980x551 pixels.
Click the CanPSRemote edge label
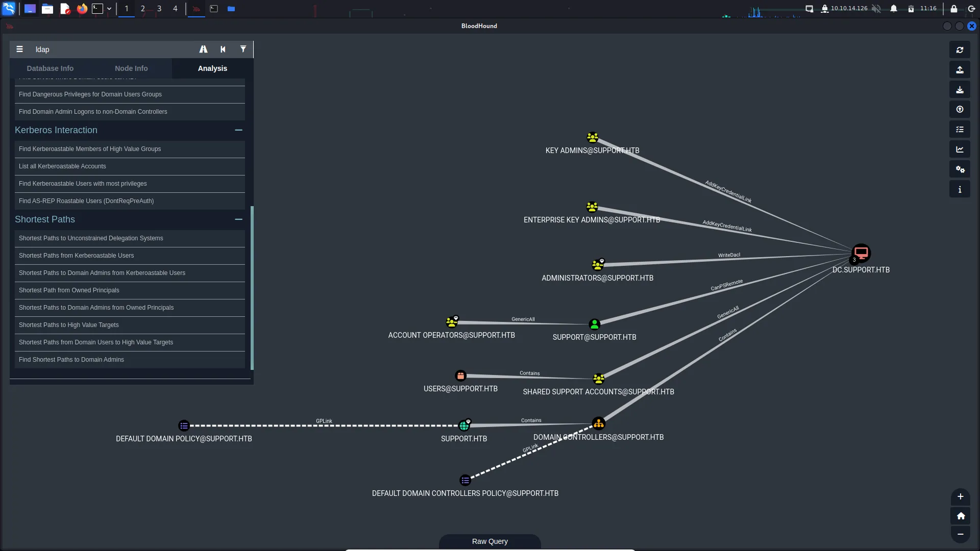point(726,285)
